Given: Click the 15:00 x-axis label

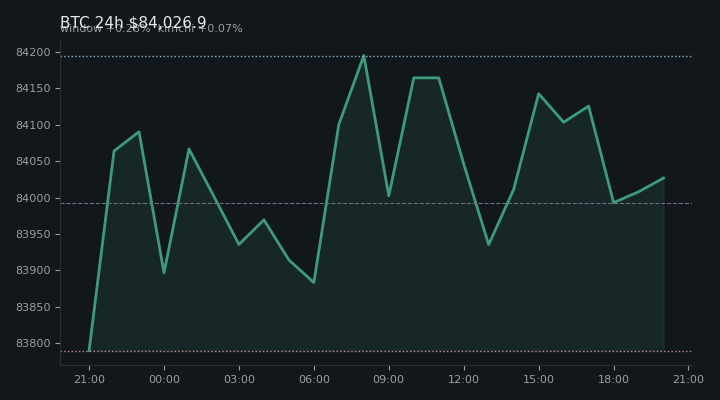Looking at the screenshot, I should 538,379.
